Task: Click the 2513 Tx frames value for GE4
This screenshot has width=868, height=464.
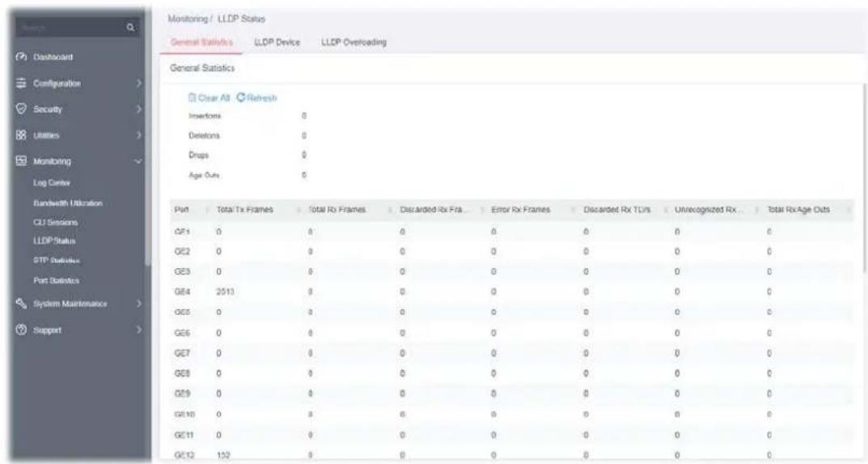Action: (x=226, y=292)
